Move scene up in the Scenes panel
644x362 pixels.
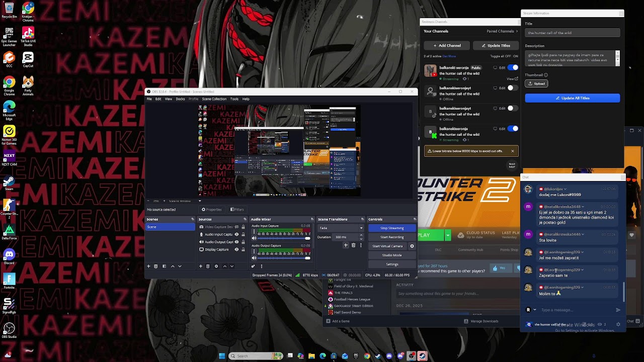tap(173, 266)
